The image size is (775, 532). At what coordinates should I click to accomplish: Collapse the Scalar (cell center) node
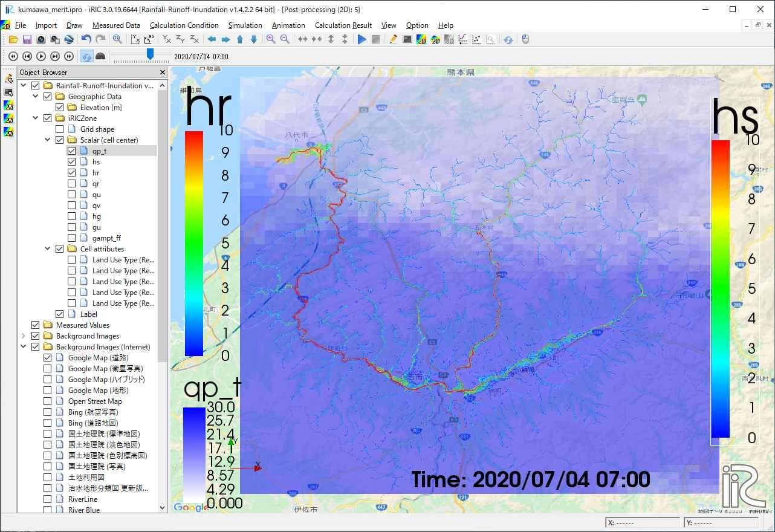click(48, 140)
